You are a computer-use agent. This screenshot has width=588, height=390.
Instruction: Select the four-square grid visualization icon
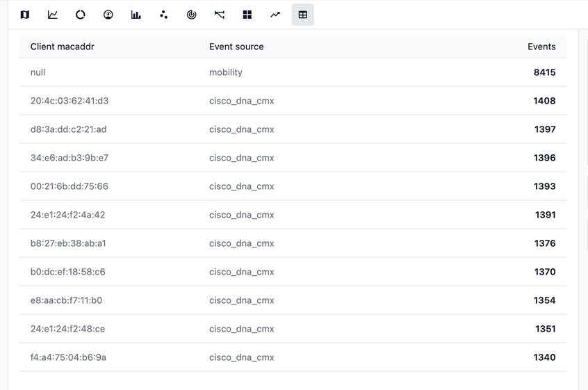(x=247, y=15)
